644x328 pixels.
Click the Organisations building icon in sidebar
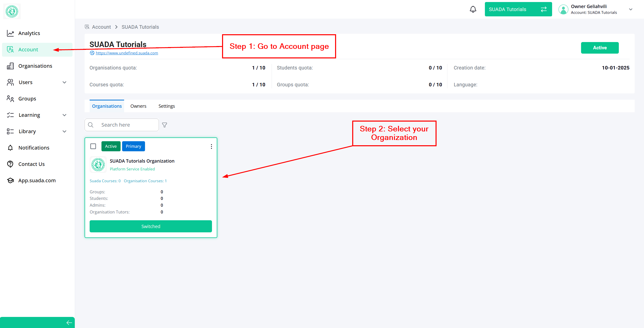pyautogui.click(x=10, y=66)
